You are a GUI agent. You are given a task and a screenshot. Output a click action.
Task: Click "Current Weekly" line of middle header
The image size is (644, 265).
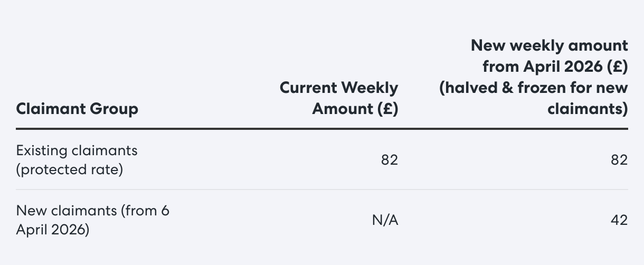pos(339,87)
